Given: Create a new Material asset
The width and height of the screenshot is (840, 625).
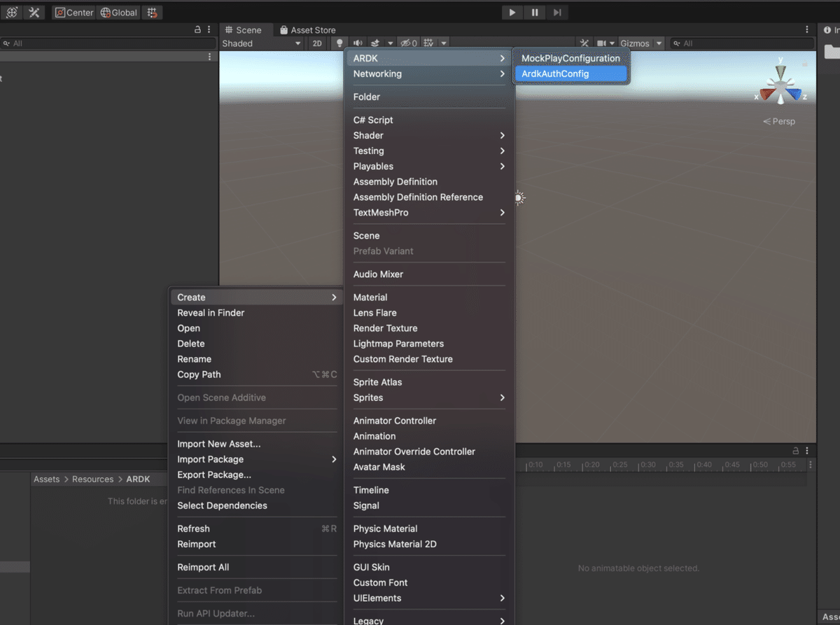Looking at the screenshot, I should [x=429, y=297].
